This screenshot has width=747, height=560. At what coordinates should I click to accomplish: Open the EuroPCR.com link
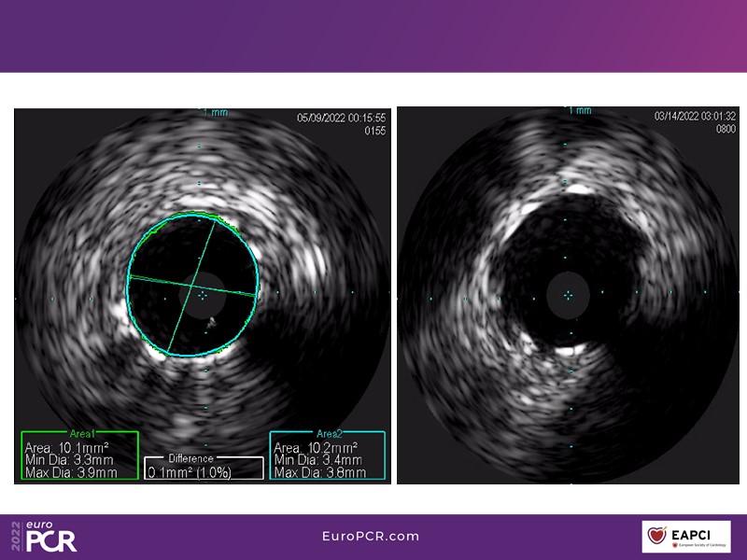point(369,537)
